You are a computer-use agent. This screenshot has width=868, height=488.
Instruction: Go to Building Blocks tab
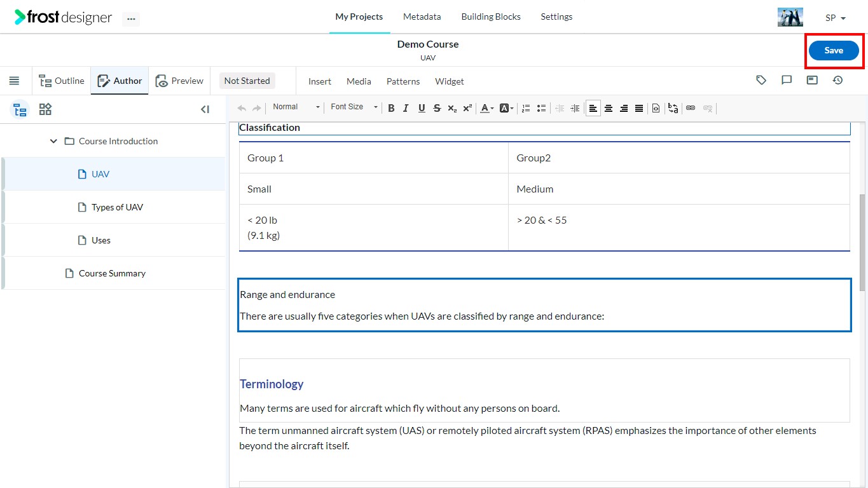pyautogui.click(x=491, y=17)
